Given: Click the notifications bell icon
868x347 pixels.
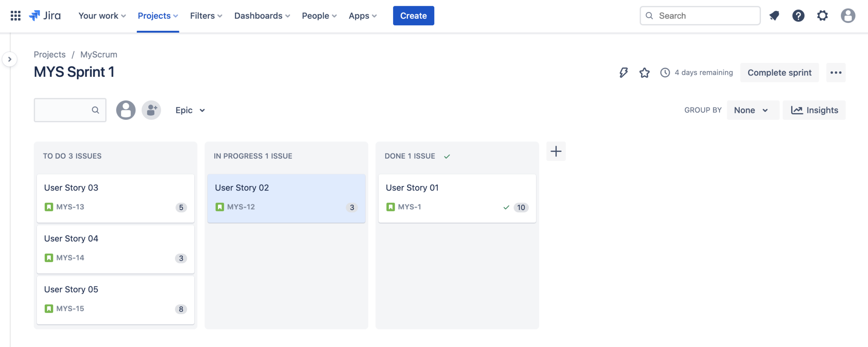Looking at the screenshot, I should click(x=774, y=16).
